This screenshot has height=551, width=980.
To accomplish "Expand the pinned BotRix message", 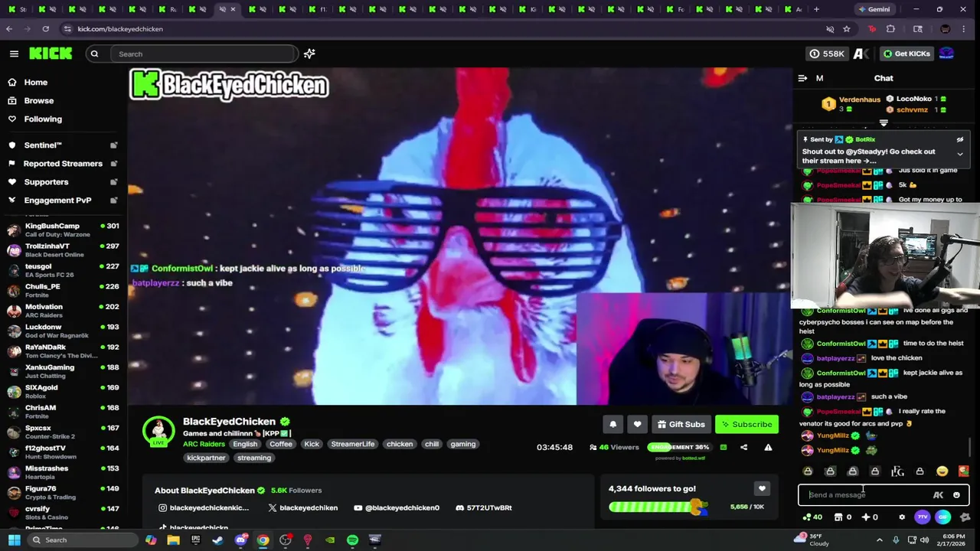I will [959, 154].
